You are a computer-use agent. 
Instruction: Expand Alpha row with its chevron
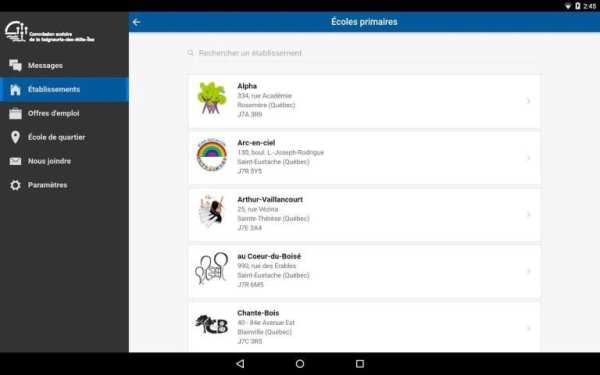[x=528, y=101]
